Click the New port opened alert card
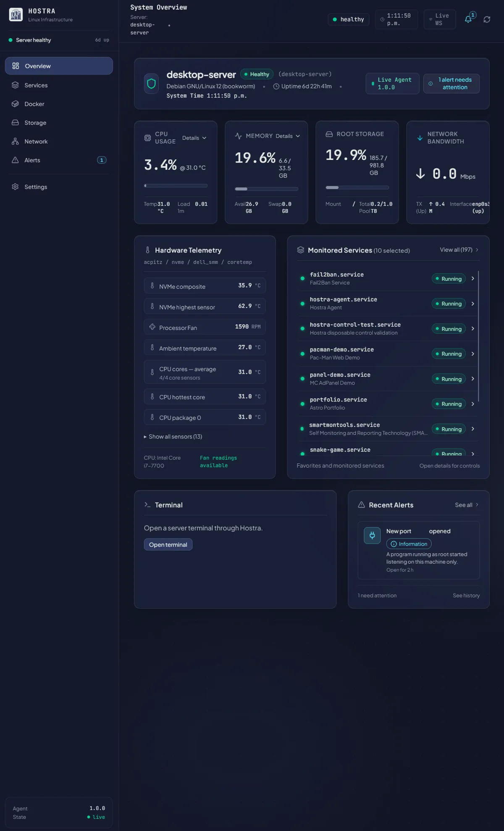The width and height of the screenshot is (504, 831). click(x=419, y=550)
